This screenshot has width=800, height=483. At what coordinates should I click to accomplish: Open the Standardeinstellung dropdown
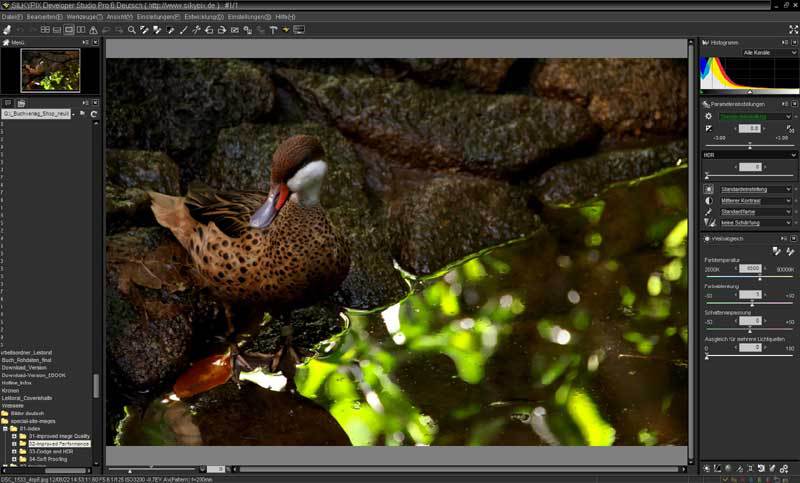(x=756, y=189)
